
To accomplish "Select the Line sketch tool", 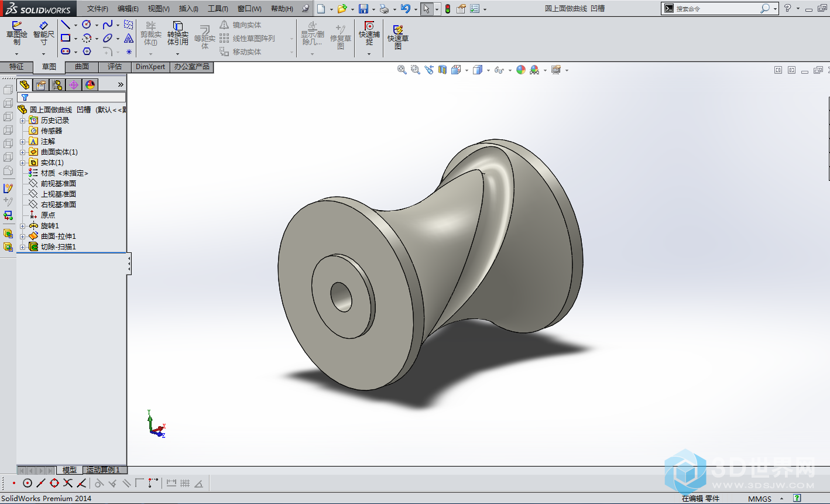I will click(x=66, y=25).
